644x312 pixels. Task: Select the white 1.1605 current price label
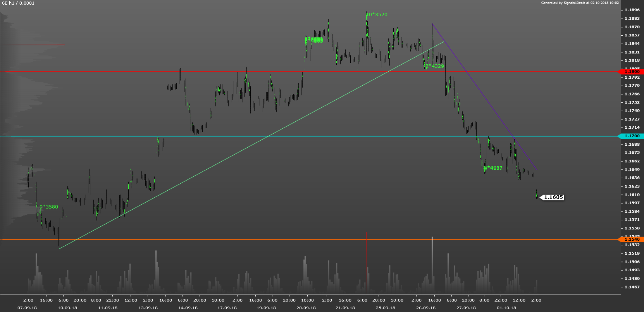[553, 197]
